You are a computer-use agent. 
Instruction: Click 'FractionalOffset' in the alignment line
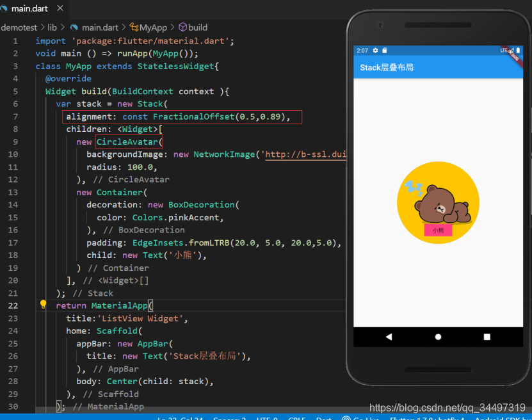coord(194,117)
